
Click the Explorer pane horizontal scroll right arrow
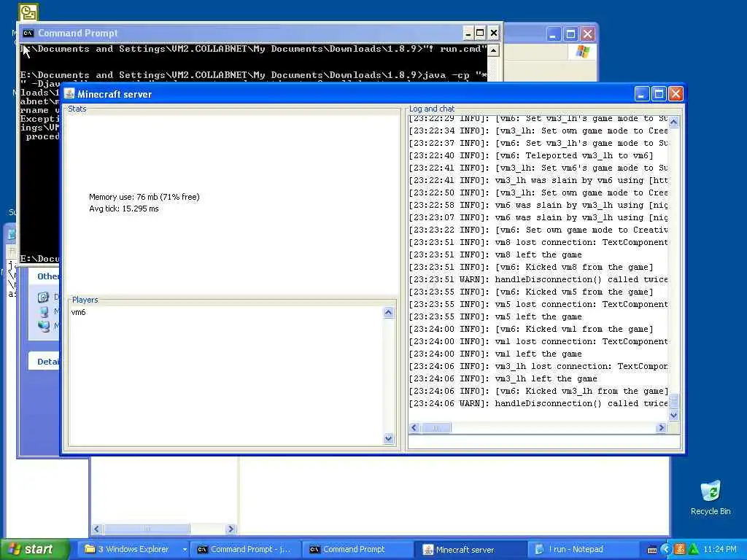pos(231,529)
